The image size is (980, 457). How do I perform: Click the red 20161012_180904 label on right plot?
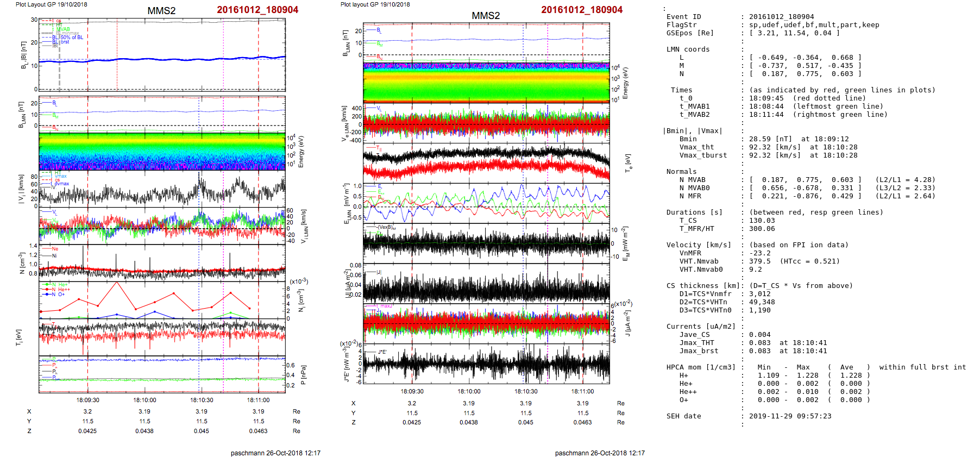(x=581, y=10)
